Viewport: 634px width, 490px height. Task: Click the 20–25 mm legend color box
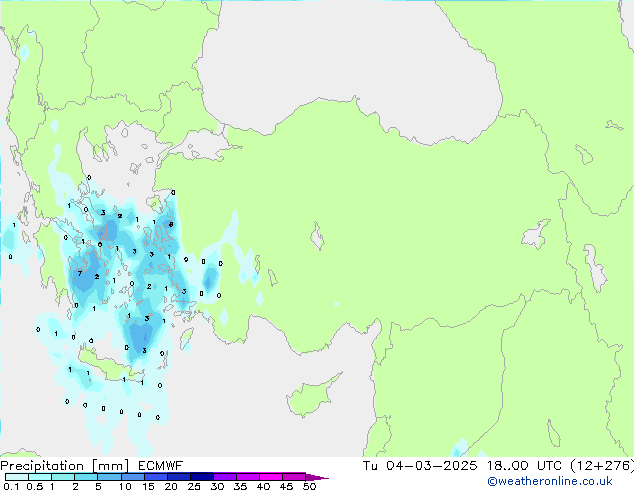click(179, 477)
